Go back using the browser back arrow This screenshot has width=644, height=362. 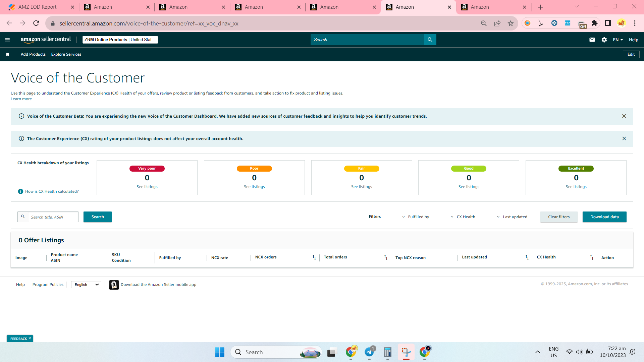(9, 23)
